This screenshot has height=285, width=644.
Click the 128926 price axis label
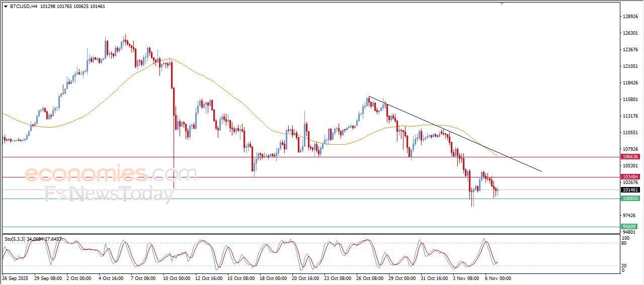[630, 17]
